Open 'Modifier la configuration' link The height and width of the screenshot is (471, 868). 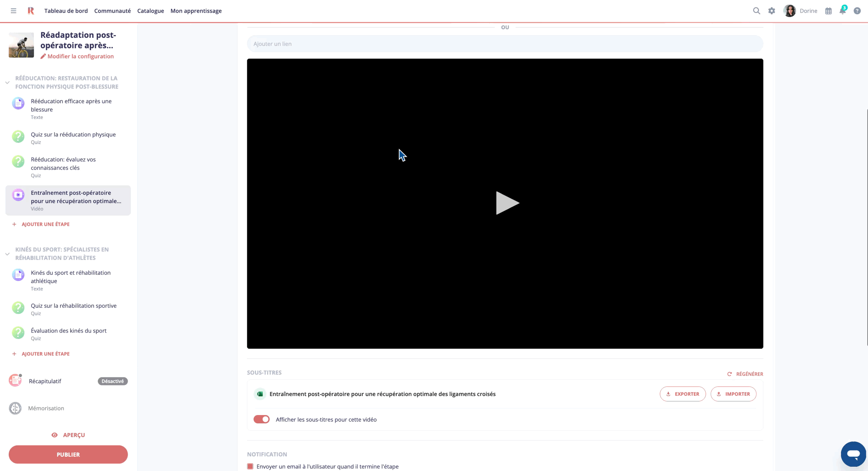pos(77,56)
